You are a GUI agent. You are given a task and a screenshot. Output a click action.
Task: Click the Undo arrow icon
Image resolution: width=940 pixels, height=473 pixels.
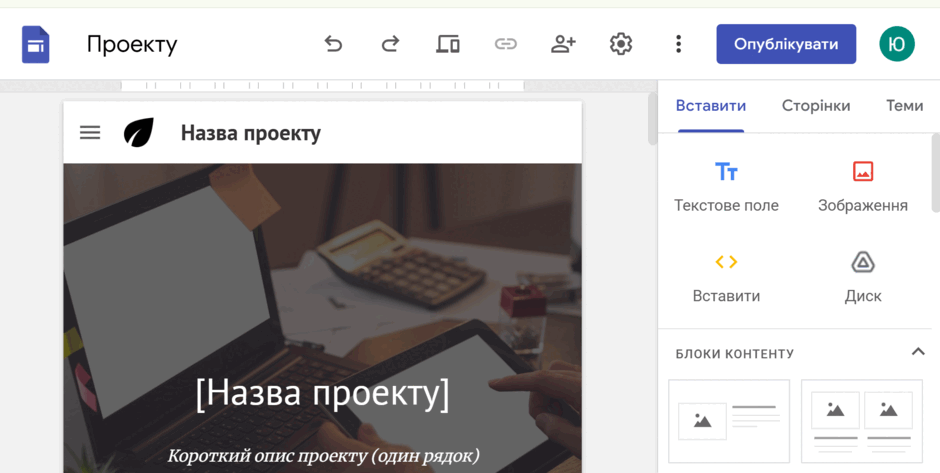[x=333, y=44]
